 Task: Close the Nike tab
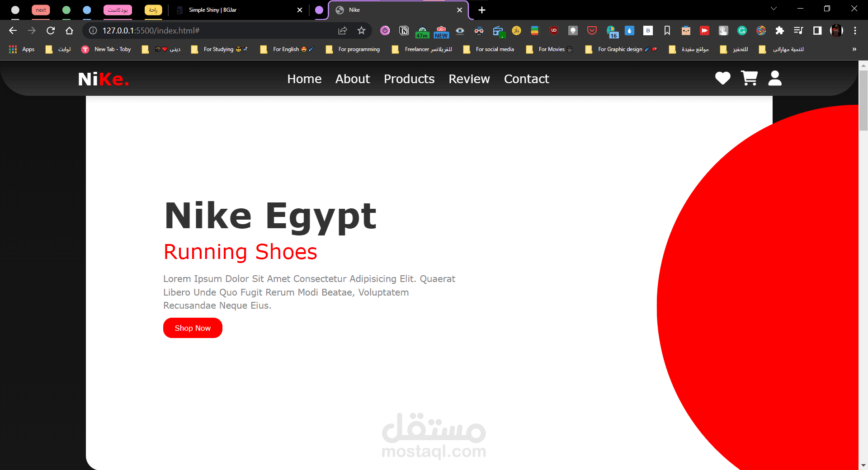pyautogui.click(x=459, y=10)
